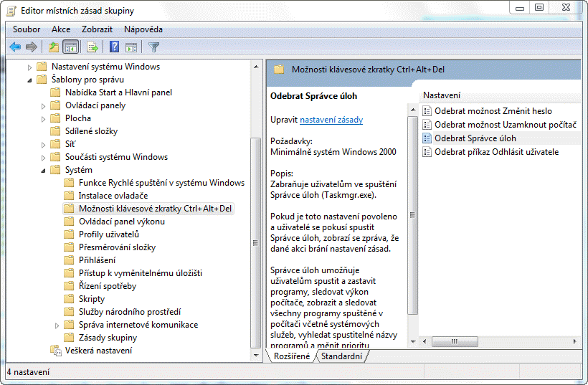Click the window title bar app icon

pyautogui.click(x=11, y=11)
